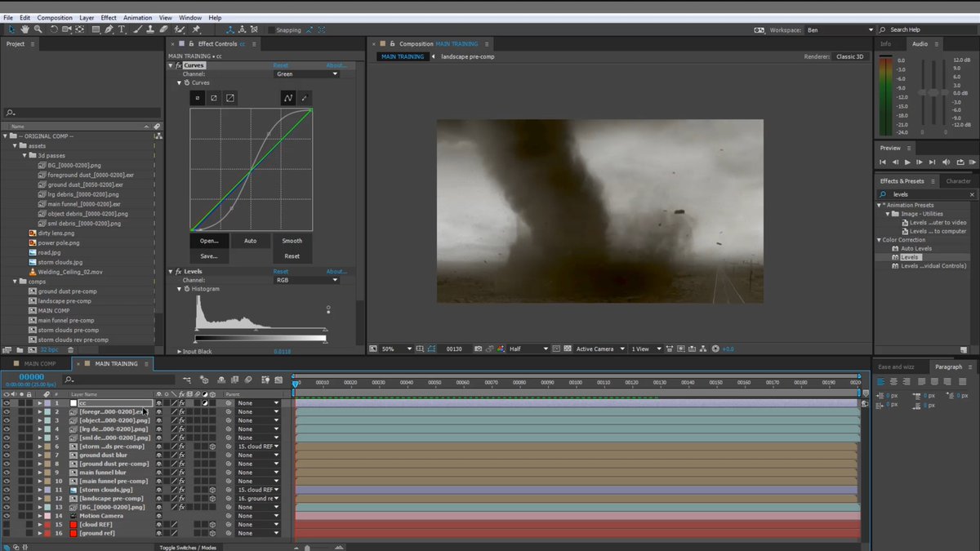This screenshot has height=551, width=980.
Task: Switch to the Character panel tab
Action: click(x=958, y=181)
